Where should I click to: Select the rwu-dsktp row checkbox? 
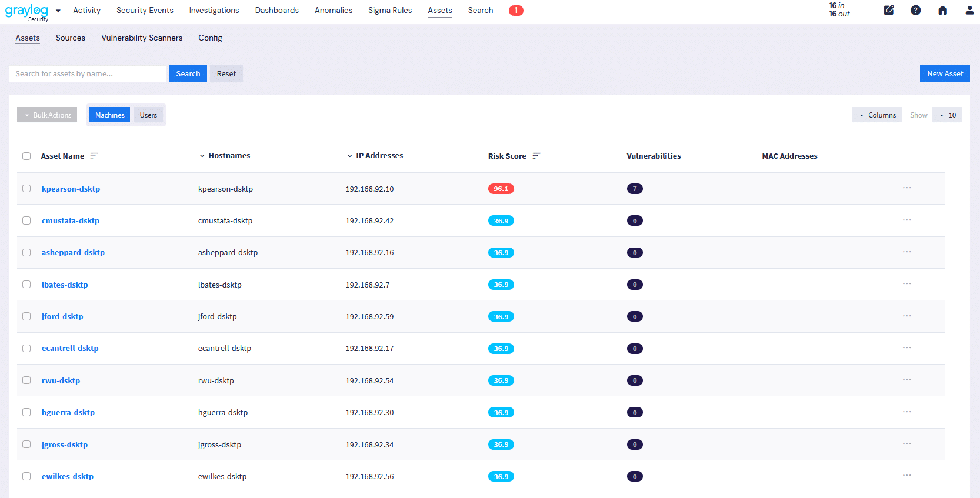(x=26, y=380)
